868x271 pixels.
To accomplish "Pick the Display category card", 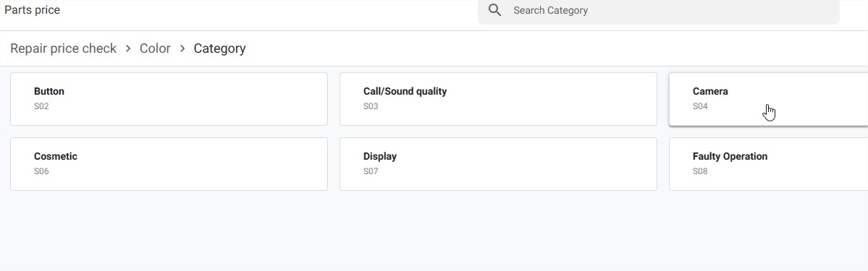I will pyautogui.click(x=498, y=164).
